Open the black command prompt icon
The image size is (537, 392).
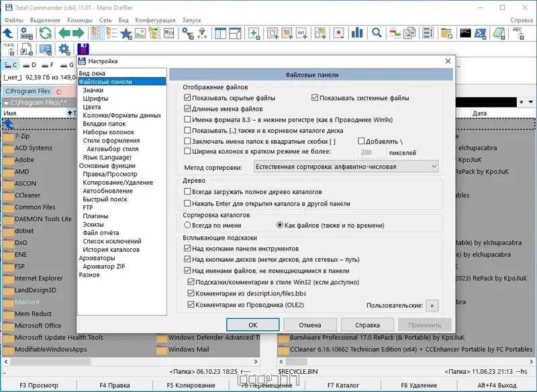(465, 33)
